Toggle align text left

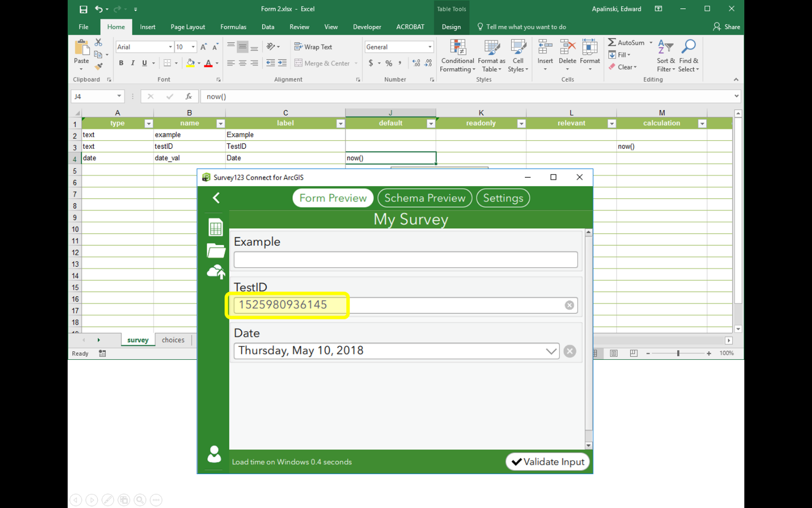click(231, 63)
